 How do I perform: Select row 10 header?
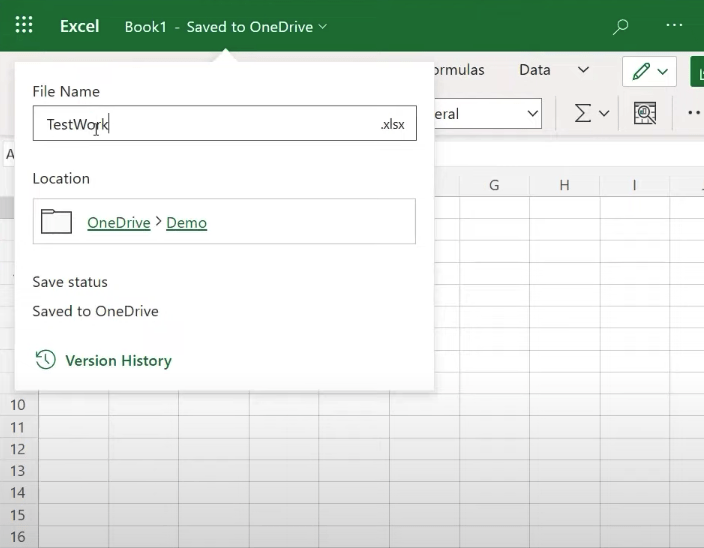click(x=18, y=405)
